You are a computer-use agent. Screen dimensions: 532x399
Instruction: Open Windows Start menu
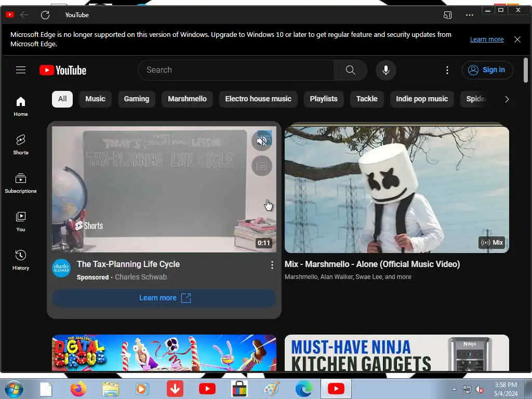[x=14, y=389]
